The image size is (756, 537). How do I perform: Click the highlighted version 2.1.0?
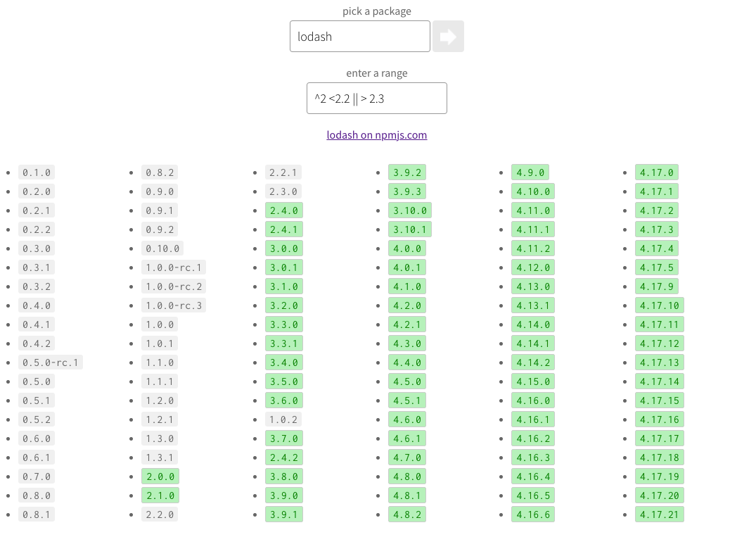pos(160,495)
